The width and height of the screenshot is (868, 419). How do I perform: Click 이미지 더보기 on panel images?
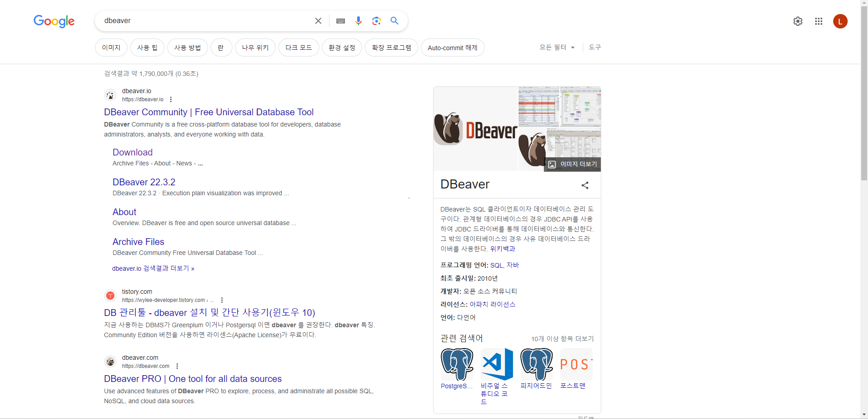pyautogui.click(x=572, y=164)
